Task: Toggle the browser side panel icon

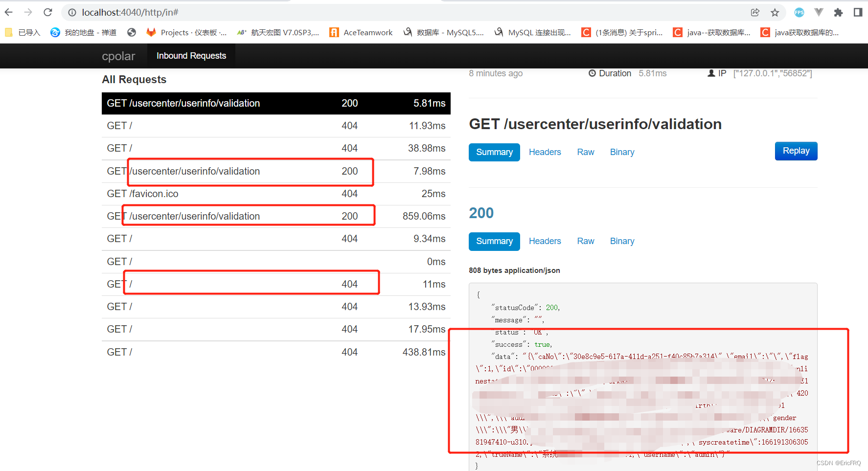Action: [x=858, y=13]
